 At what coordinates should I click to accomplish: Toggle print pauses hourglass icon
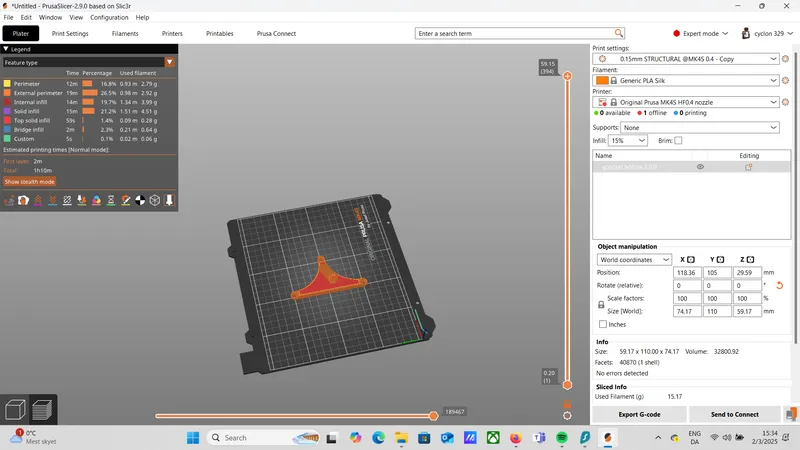tap(111, 201)
